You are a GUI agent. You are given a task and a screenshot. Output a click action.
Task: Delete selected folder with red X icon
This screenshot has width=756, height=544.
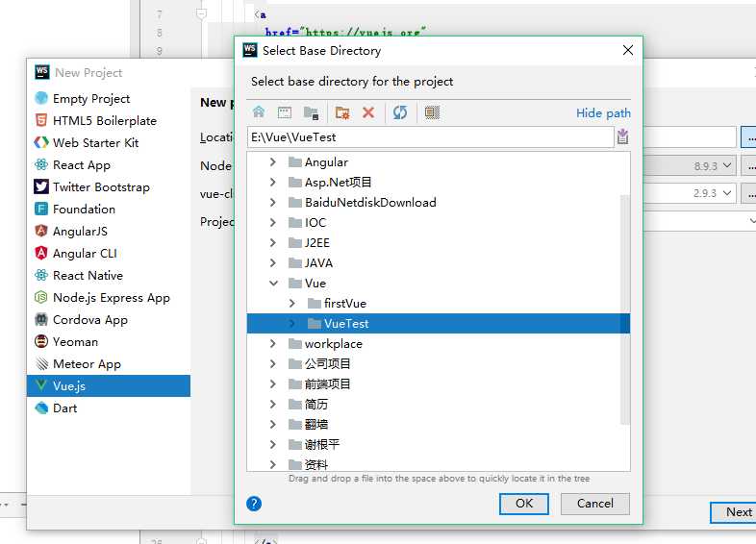[368, 112]
